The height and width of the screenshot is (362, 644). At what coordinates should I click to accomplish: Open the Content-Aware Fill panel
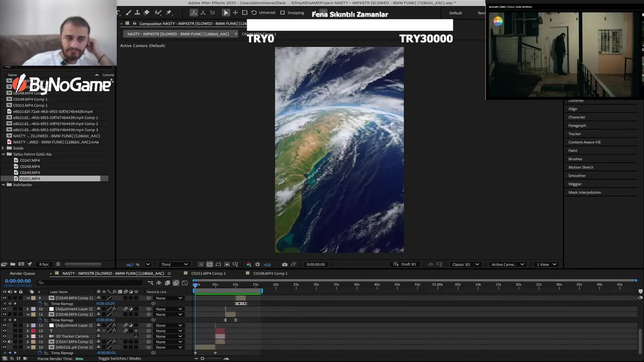pyautogui.click(x=584, y=142)
